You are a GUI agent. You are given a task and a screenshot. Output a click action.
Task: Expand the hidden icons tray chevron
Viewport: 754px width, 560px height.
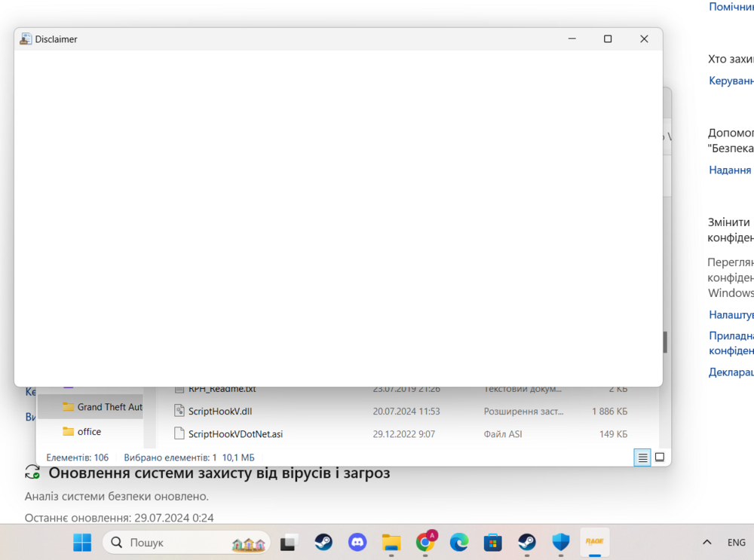point(706,542)
